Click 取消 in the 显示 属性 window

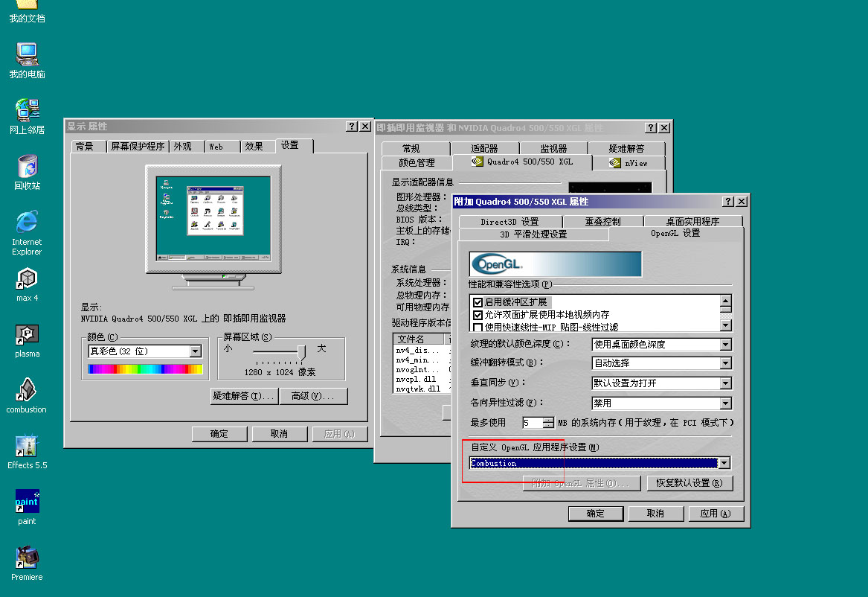(279, 434)
